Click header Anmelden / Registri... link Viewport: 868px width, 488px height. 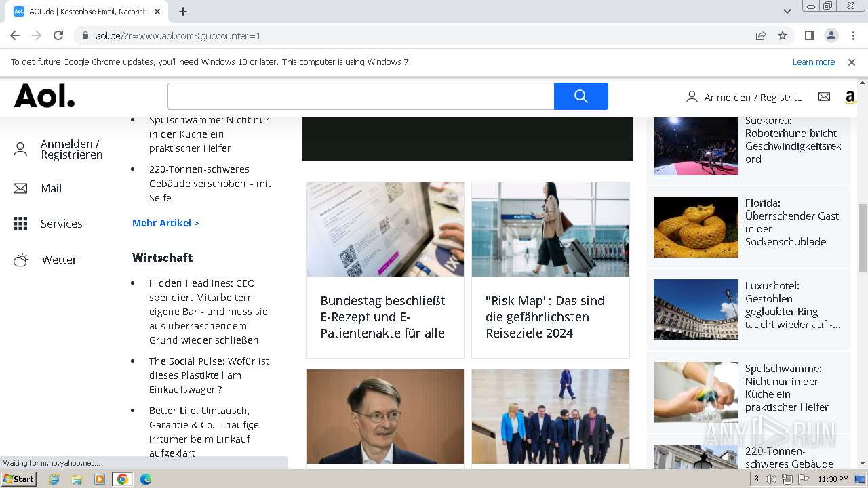pyautogui.click(x=753, y=97)
